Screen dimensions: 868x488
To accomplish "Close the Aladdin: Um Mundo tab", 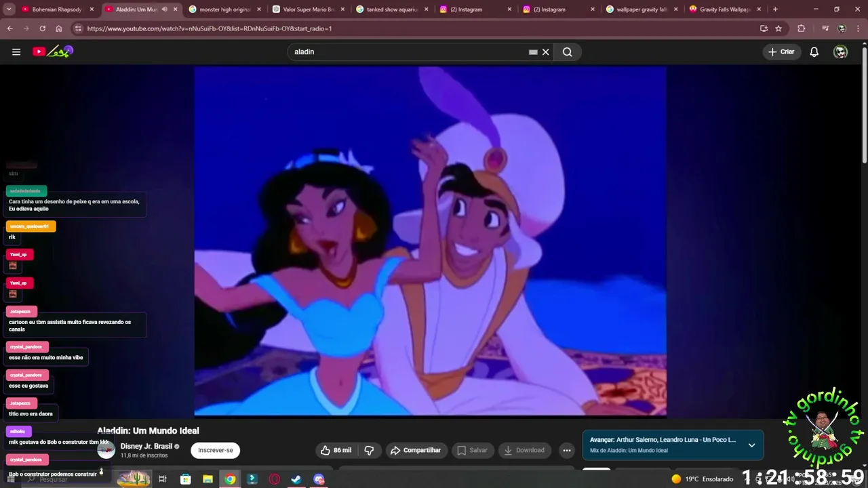I will [175, 9].
